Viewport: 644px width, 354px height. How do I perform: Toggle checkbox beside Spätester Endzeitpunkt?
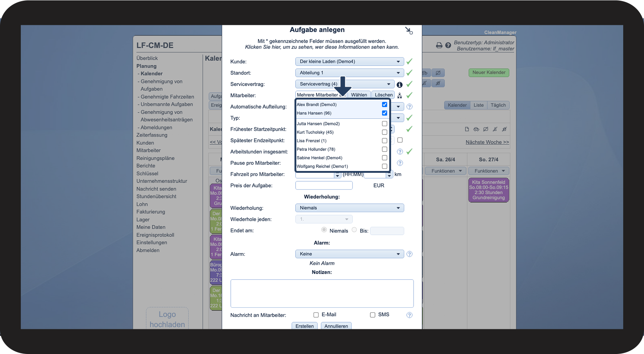400,140
